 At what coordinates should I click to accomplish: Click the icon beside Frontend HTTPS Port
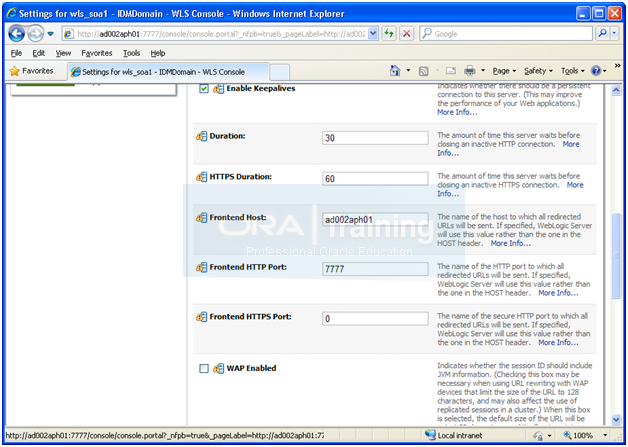click(201, 317)
